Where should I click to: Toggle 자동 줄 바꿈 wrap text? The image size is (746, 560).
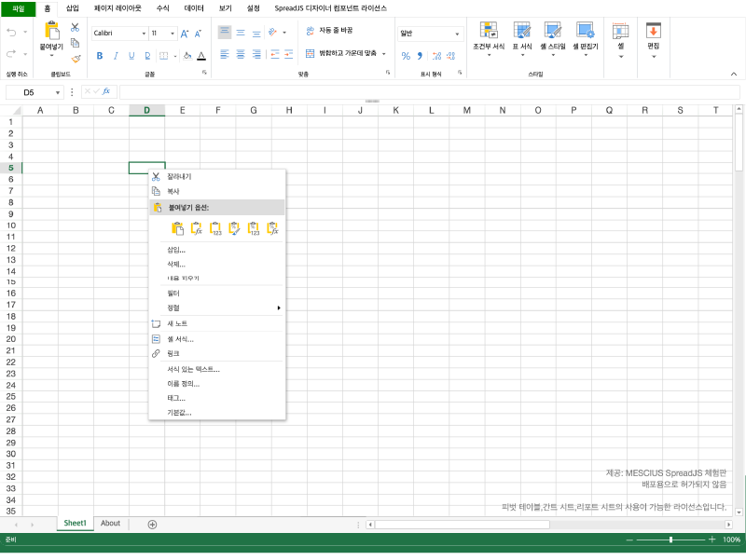click(329, 31)
